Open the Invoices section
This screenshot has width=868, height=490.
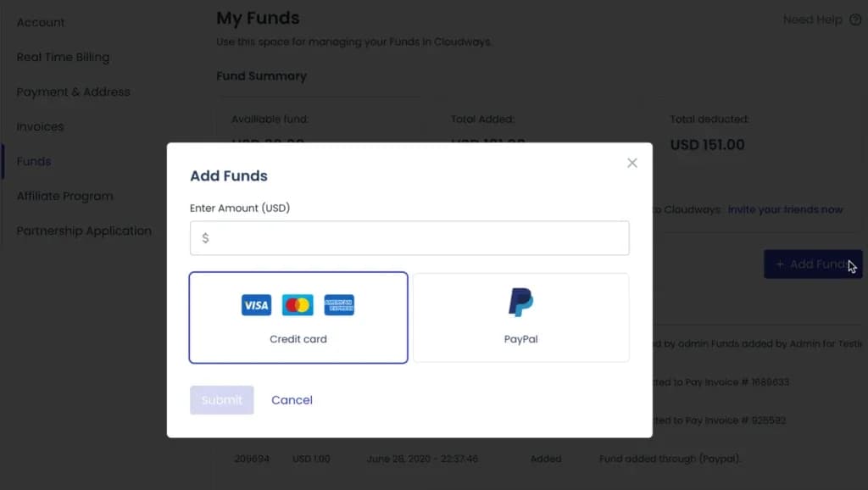click(x=40, y=126)
